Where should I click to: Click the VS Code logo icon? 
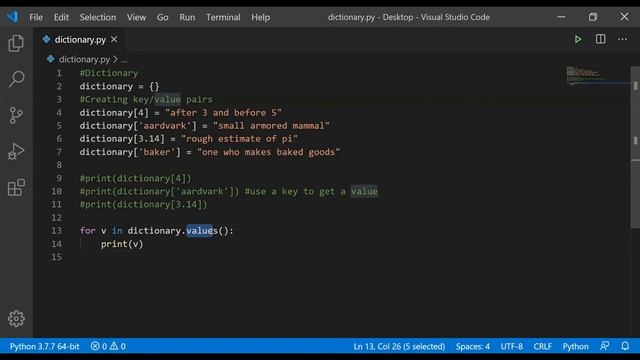12,17
